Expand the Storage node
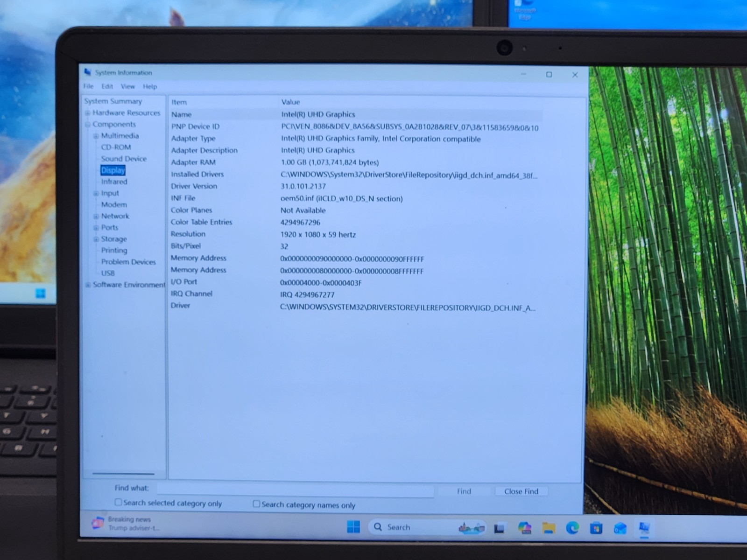The height and width of the screenshot is (560, 747). tap(96, 239)
